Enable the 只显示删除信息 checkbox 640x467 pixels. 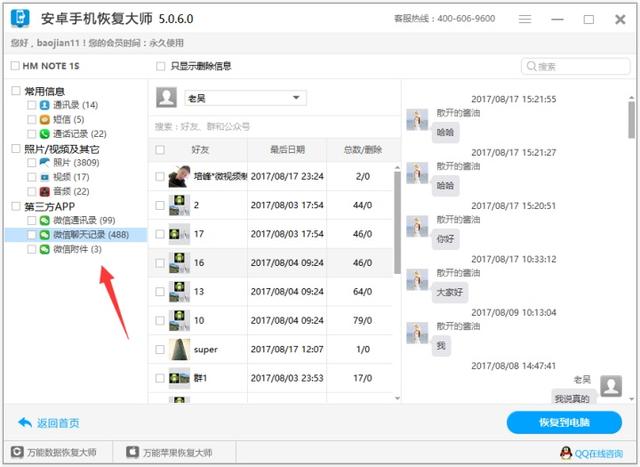tap(161, 66)
